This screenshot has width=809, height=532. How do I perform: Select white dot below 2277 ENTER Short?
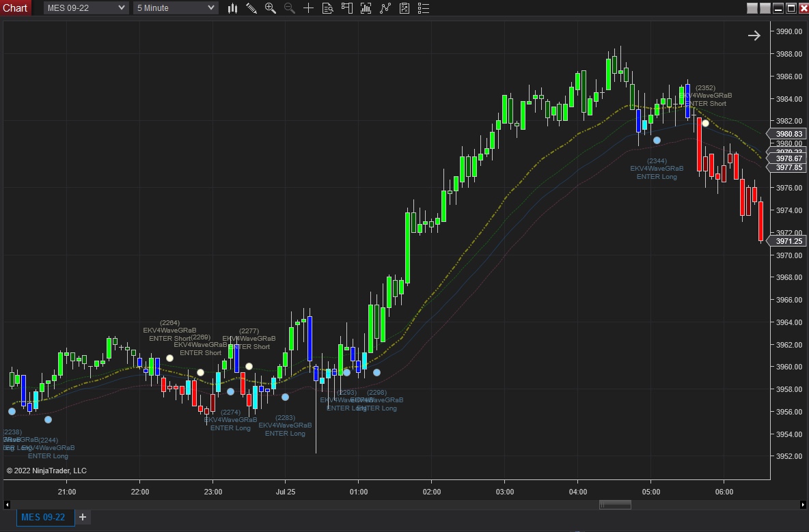click(x=249, y=367)
